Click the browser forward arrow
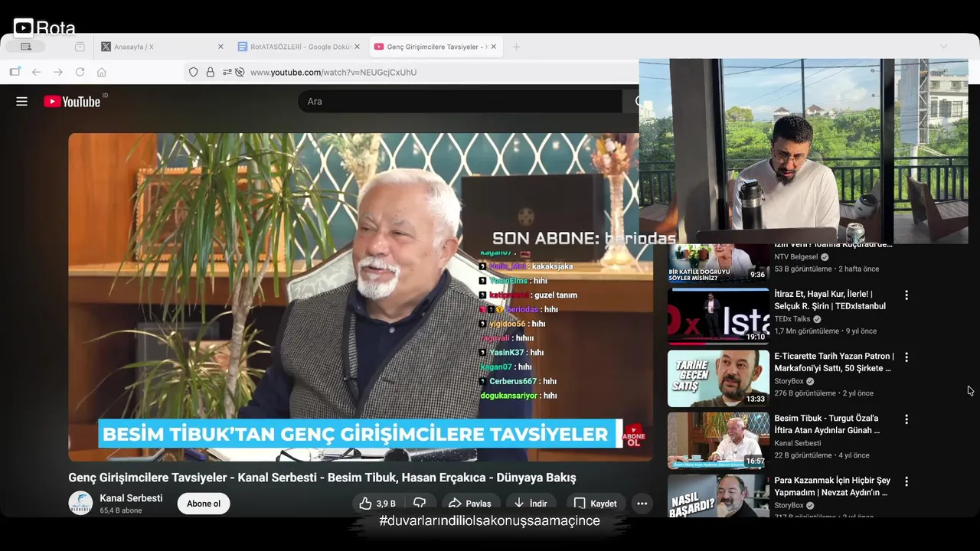 [x=58, y=72]
